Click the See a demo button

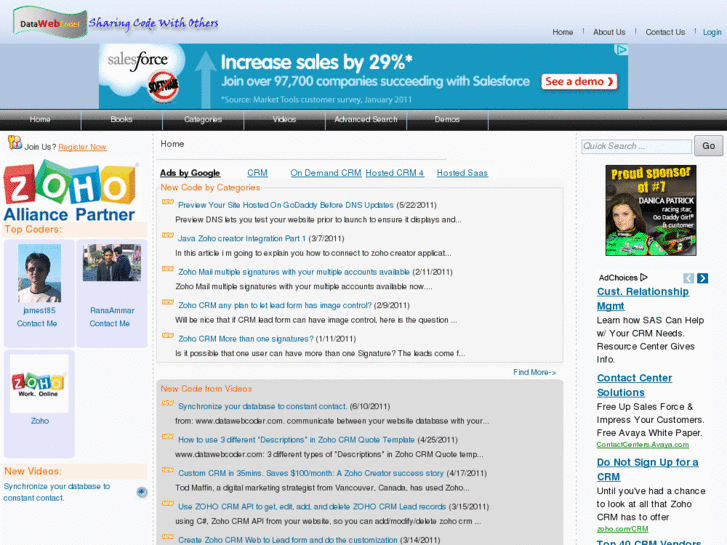click(579, 82)
